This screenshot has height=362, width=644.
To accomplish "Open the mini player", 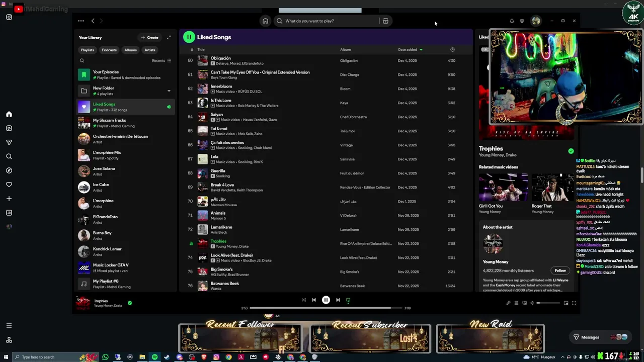I will pos(566,303).
